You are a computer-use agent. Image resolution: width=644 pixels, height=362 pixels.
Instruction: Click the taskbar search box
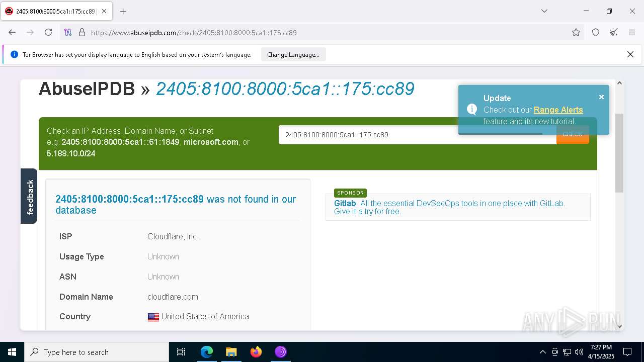97,352
